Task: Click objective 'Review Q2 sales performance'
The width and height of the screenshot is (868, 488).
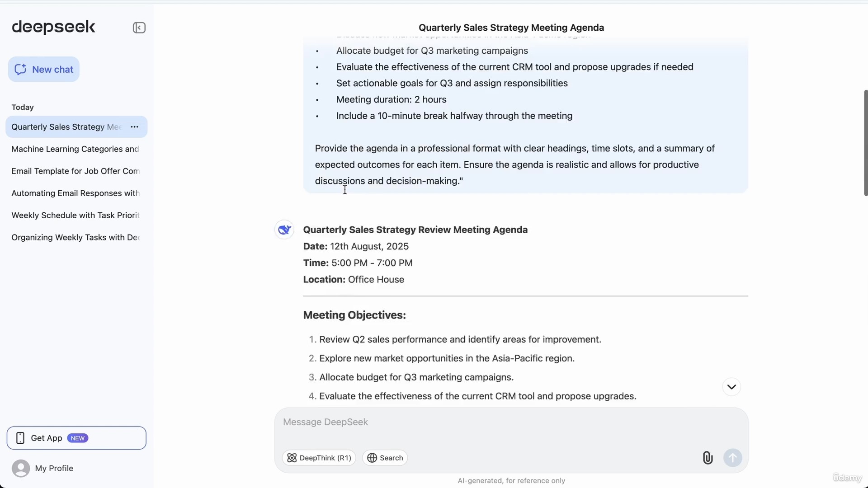Action: pos(460,339)
